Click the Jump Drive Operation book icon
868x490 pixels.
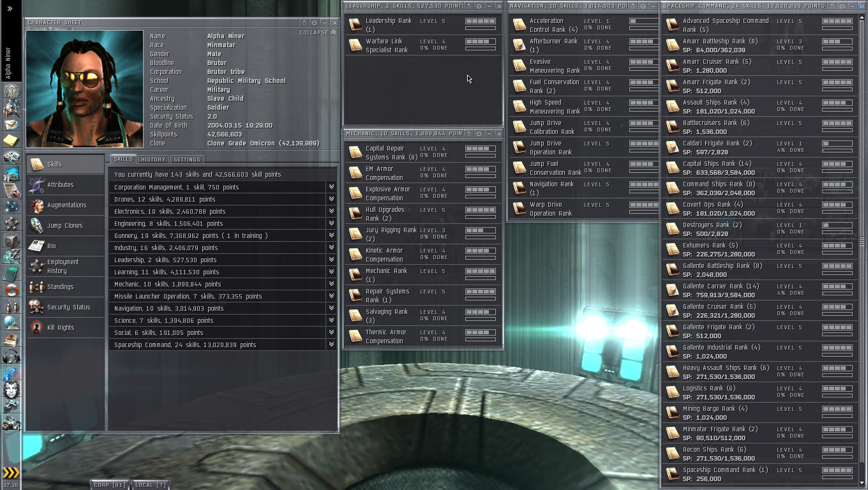520,147
